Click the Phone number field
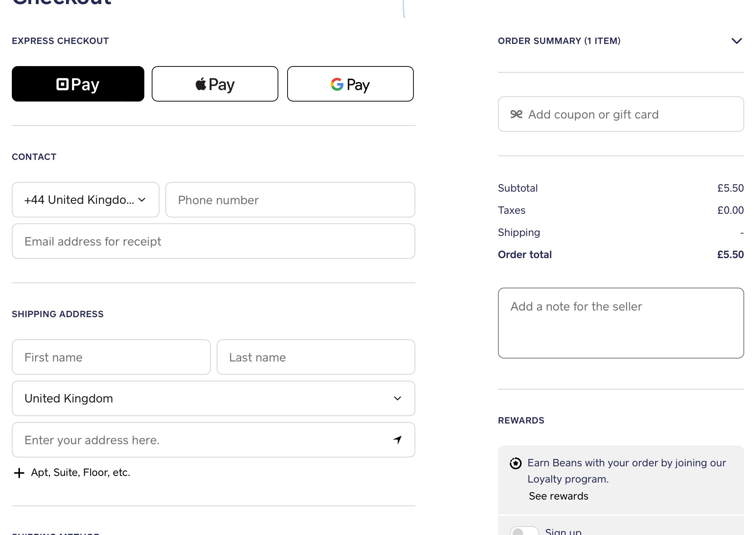 coord(290,200)
